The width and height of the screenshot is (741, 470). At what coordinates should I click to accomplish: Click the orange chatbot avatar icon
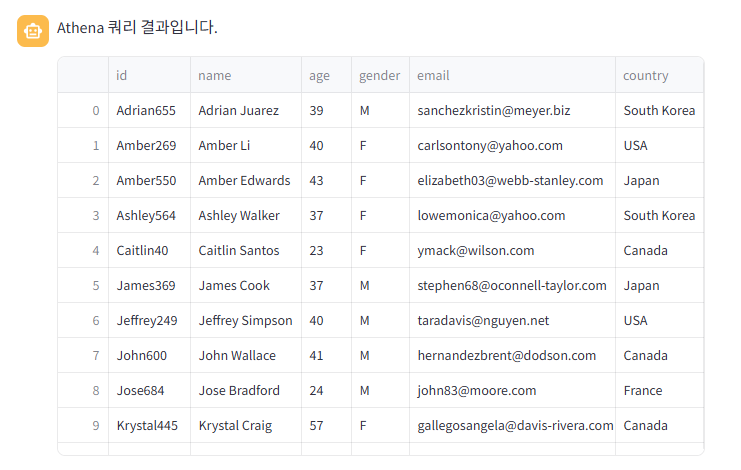point(33,31)
